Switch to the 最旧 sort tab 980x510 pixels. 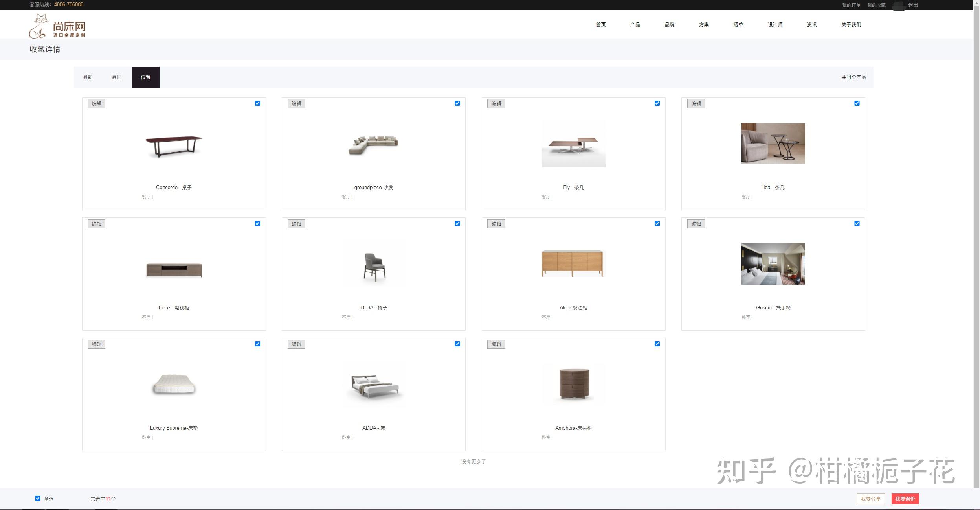point(117,77)
